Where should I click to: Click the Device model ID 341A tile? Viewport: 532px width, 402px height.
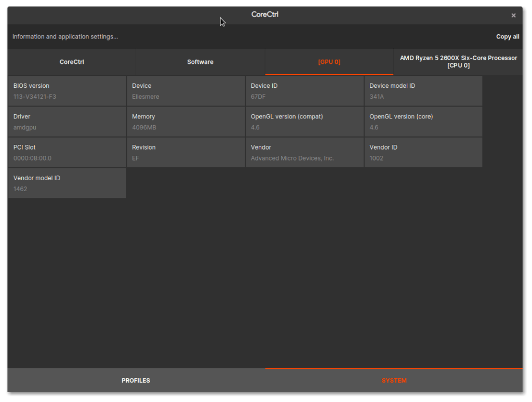423,91
